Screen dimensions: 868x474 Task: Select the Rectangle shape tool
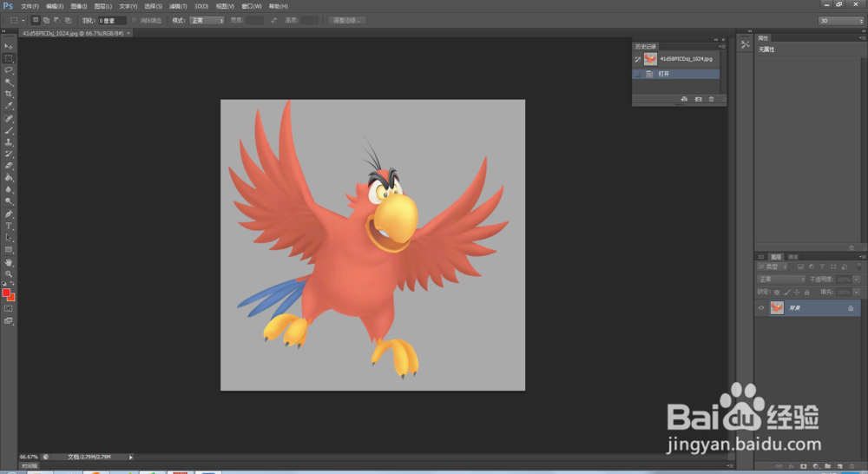click(x=9, y=250)
